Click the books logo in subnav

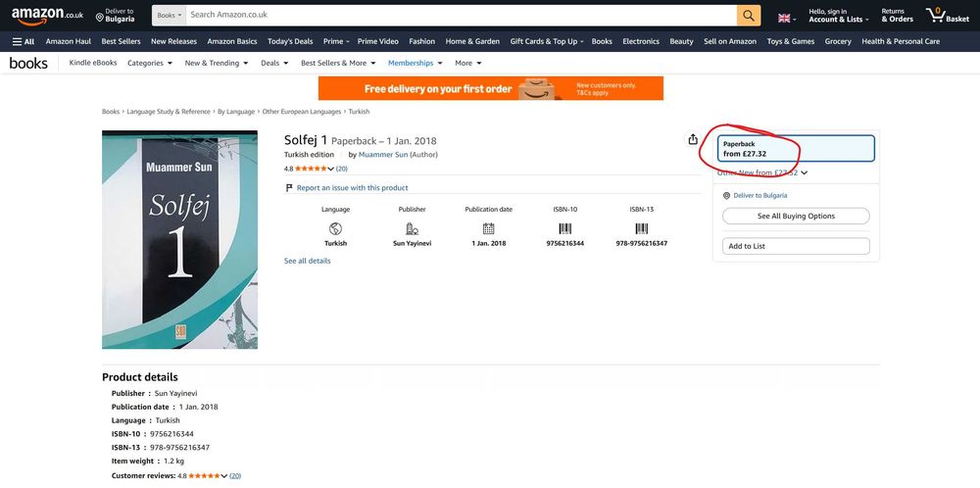(x=28, y=63)
